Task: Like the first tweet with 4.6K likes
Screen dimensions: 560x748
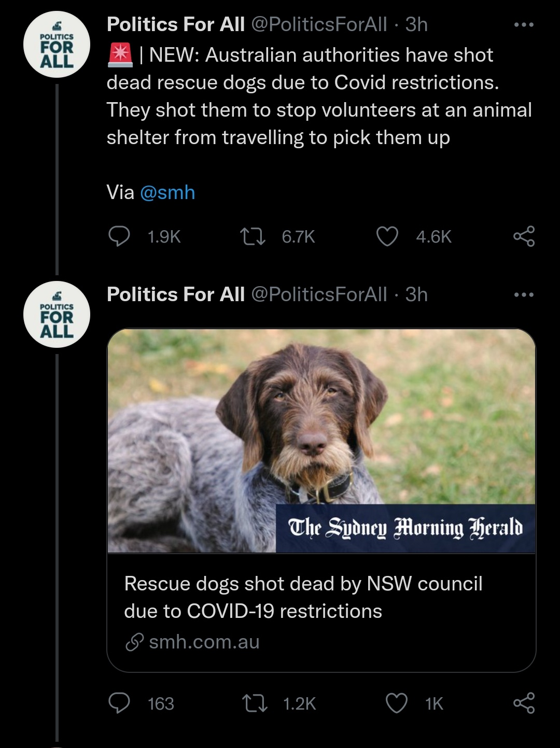Action: [x=387, y=236]
